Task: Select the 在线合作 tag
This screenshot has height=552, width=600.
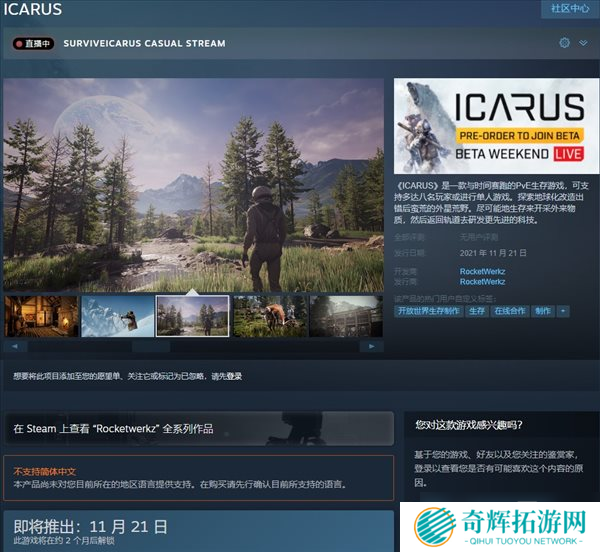Action: click(x=509, y=311)
